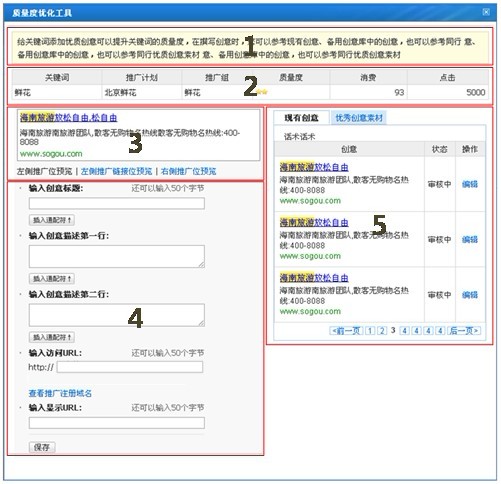Open 左侧推广链接位预览 link
Viewport: 501px width, 484px height.
pyautogui.click(x=116, y=171)
